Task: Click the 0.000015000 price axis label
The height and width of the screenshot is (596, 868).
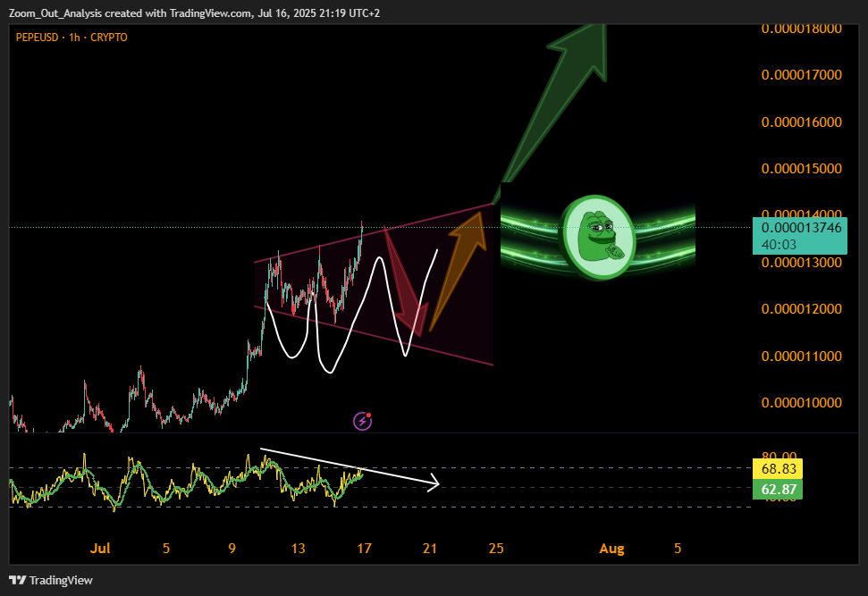Action: point(801,168)
